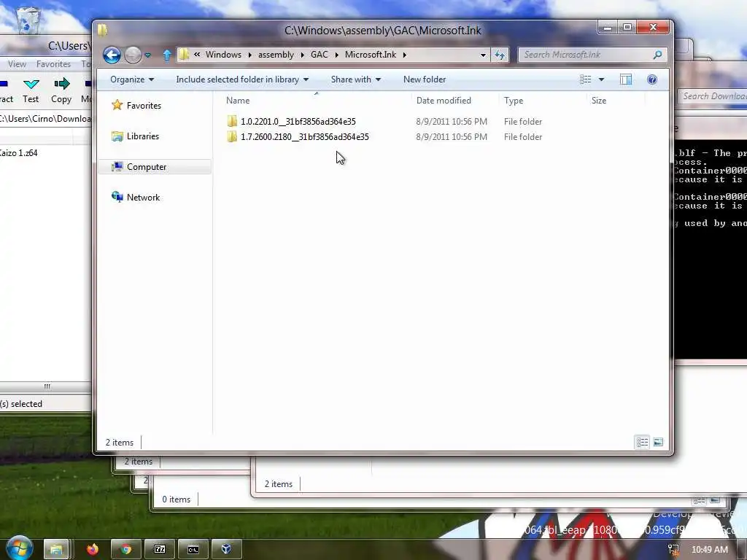Click folder icon of 1.0.2201.0 row
747x560 pixels.
tap(232, 122)
